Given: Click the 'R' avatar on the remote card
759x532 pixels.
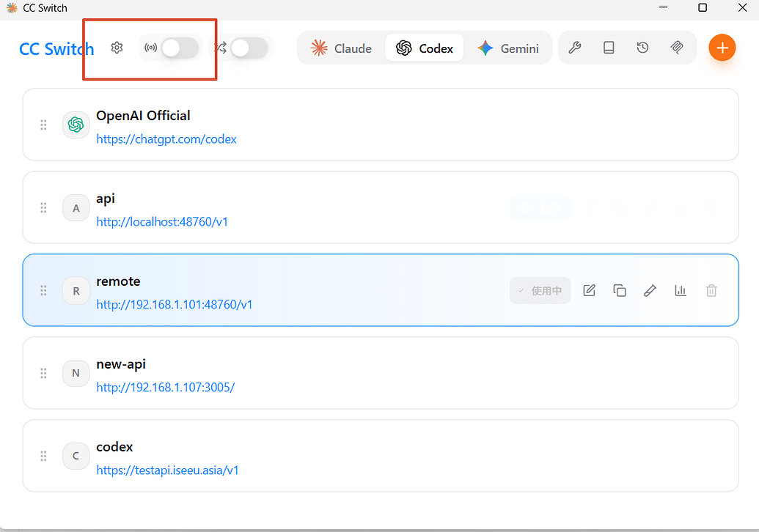Looking at the screenshot, I should click(x=76, y=291).
